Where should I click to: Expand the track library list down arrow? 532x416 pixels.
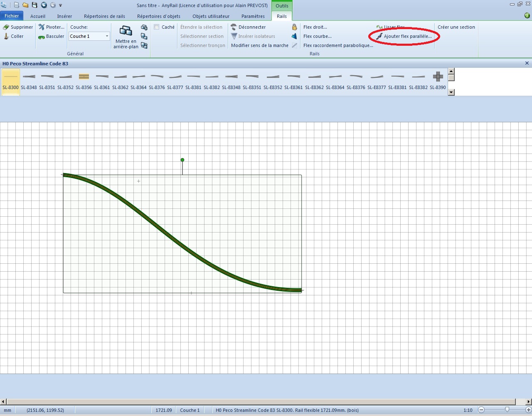tap(451, 92)
